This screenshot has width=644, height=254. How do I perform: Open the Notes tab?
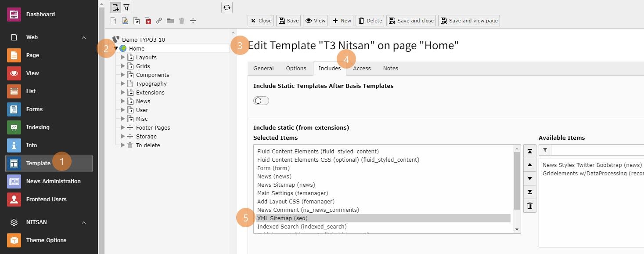(x=390, y=68)
